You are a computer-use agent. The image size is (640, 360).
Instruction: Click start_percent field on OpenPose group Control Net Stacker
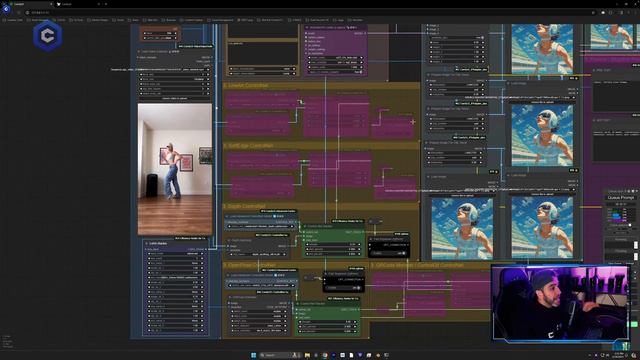click(327, 327)
